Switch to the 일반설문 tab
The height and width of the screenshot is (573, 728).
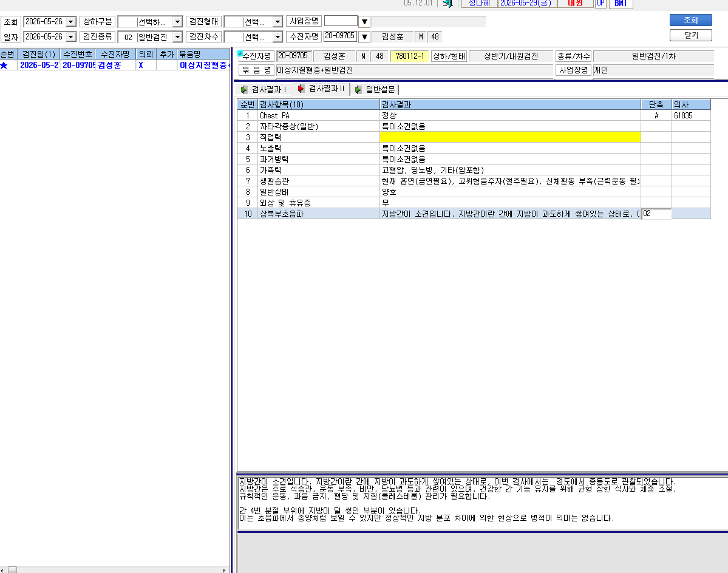[375, 90]
